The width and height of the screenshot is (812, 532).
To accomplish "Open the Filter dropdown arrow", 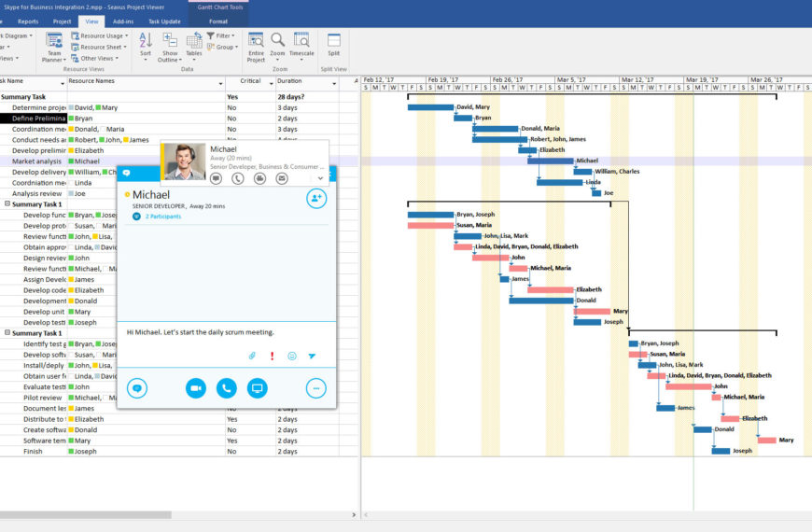I will click(233, 35).
